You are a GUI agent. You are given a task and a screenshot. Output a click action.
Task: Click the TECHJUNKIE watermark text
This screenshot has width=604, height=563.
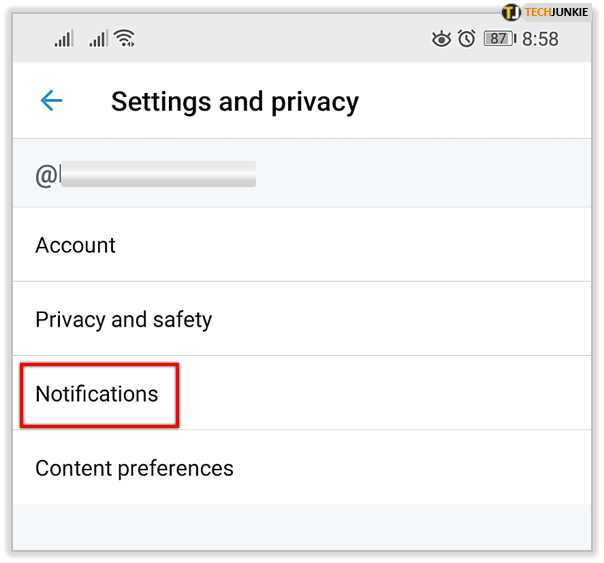pos(561,12)
